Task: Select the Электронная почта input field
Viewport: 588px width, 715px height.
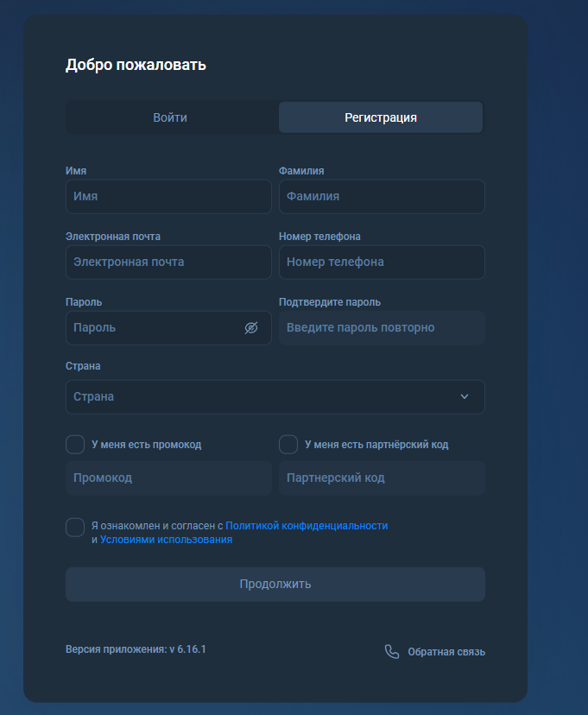Action: pos(168,263)
